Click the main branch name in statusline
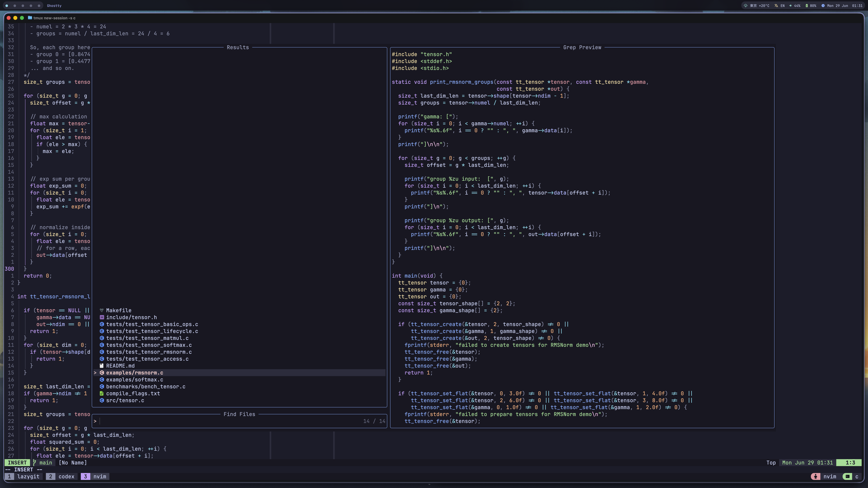This screenshot has height=488, width=868. pyautogui.click(x=46, y=463)
